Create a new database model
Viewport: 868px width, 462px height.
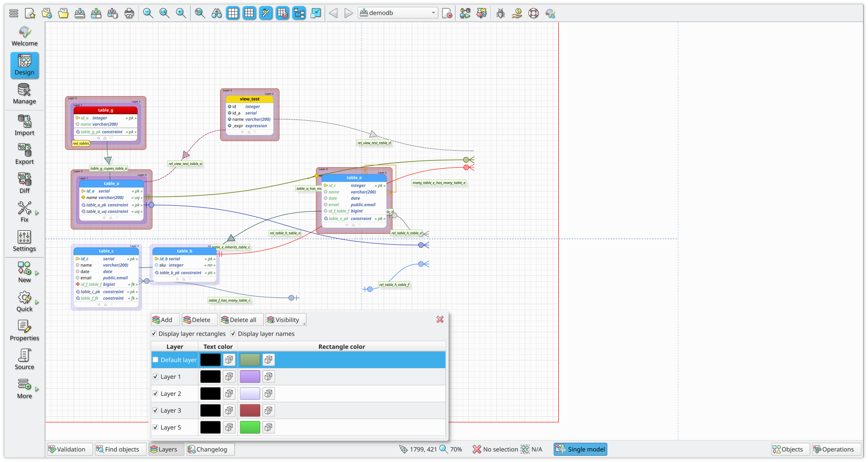pyautogui.click(x=30, y=13)
